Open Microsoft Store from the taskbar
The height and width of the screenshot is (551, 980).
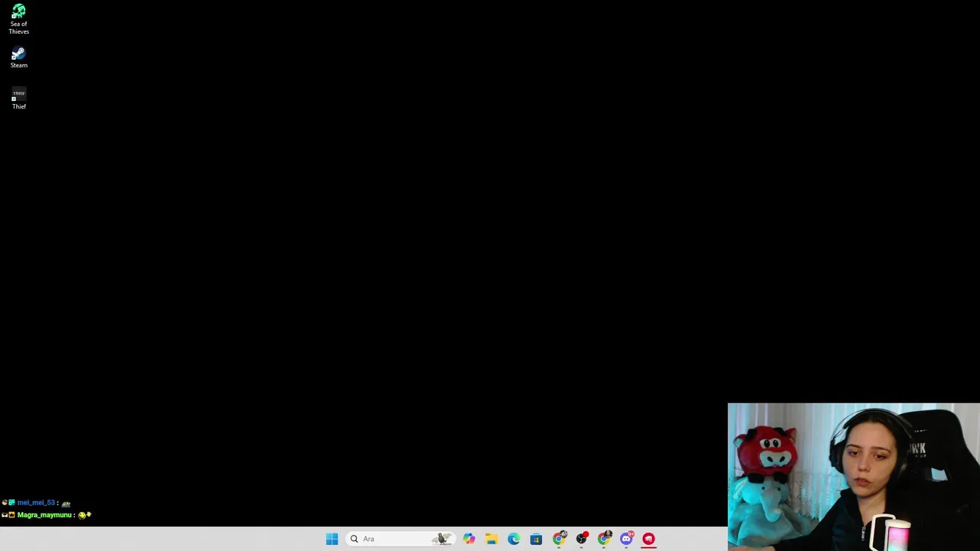[536, 539]
